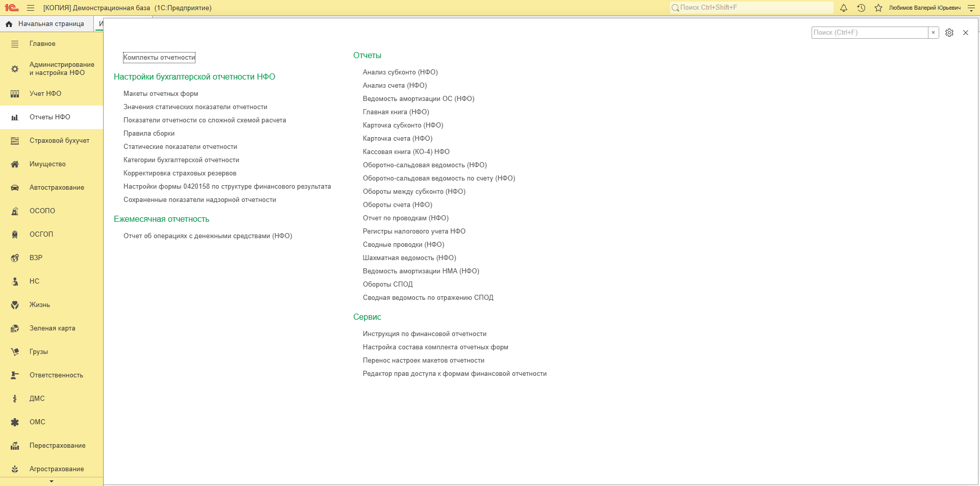Open Оборотно-сальдовая ведомость (НФО) report
Screen dimensions: 980x486
[x=425, y=165]
